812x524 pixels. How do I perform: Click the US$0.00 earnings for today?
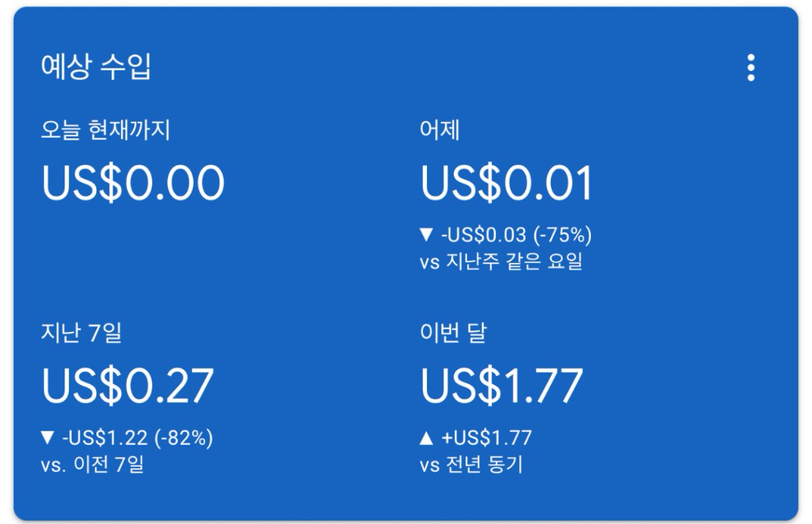pos(133,183)
